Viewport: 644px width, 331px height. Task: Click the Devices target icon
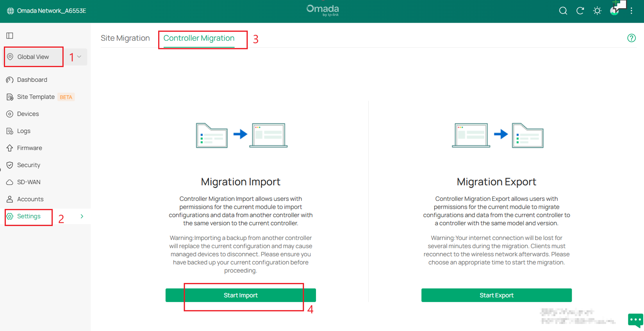coord(10,114)
